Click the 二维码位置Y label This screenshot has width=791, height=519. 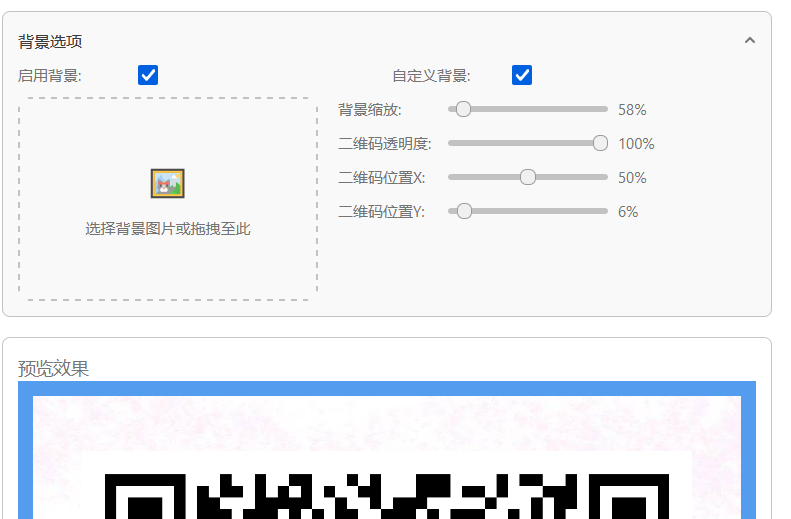[x=381, y=211]
